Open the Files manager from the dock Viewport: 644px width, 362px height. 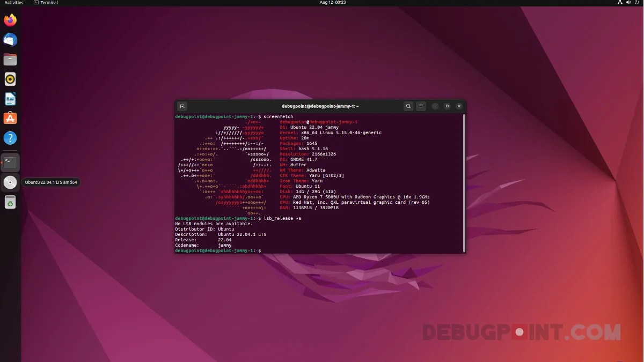tap(10, 59)
